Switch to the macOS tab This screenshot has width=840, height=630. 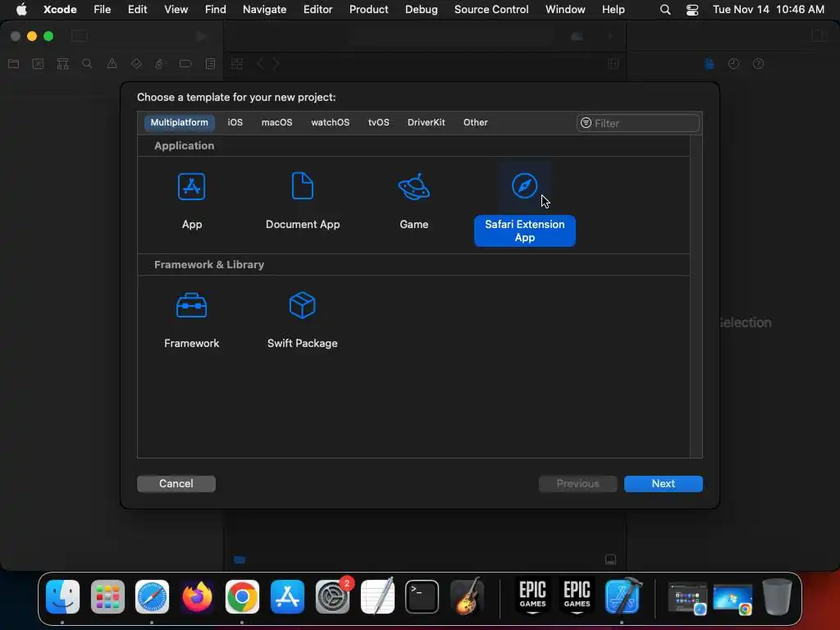click(x=277, y=123)
